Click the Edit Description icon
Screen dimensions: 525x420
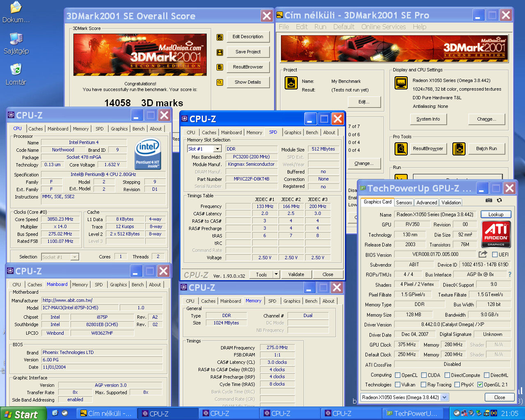tap(220, 37)
